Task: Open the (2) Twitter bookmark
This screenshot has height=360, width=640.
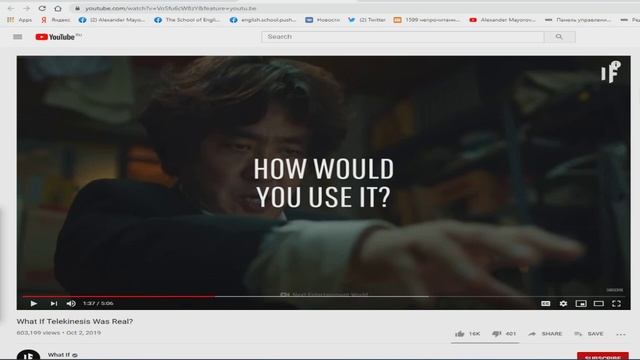Action: [x=367, y=20]
